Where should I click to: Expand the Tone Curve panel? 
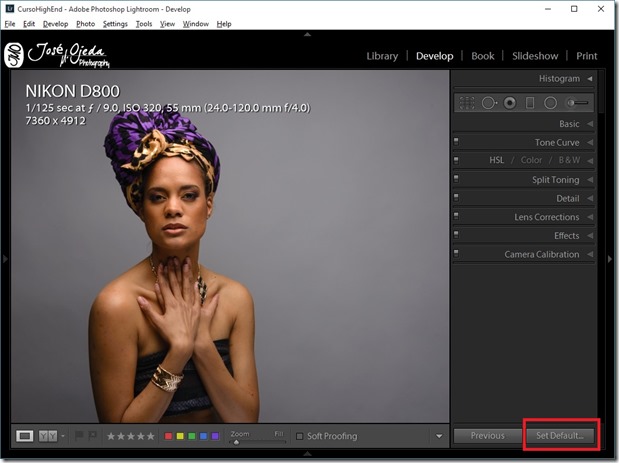coord(590,142)
